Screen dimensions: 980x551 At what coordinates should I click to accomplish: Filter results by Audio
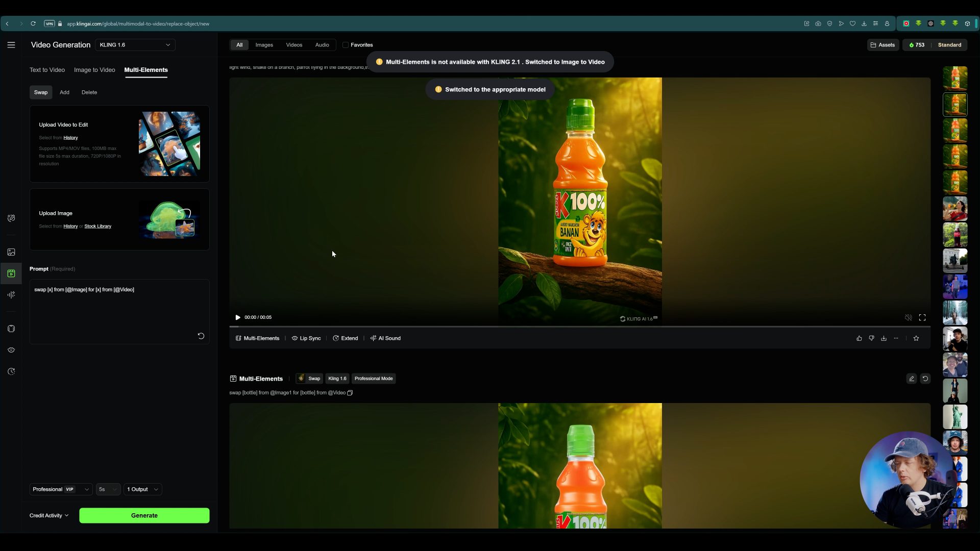(322, 45)
